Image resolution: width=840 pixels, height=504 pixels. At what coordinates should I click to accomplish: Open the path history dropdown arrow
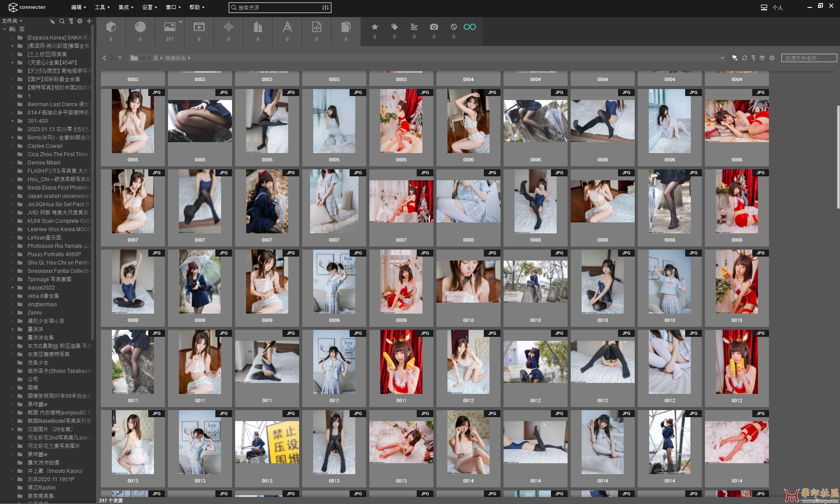722,58
